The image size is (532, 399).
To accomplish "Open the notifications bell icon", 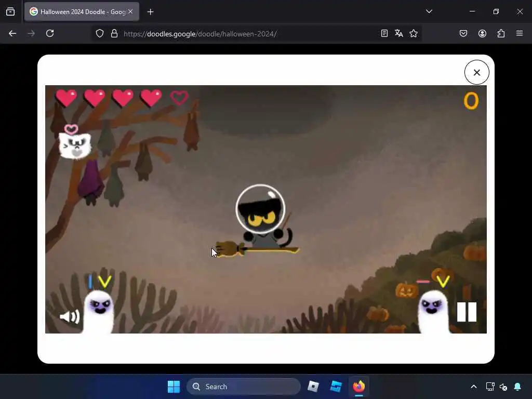I will pos(517,387).
